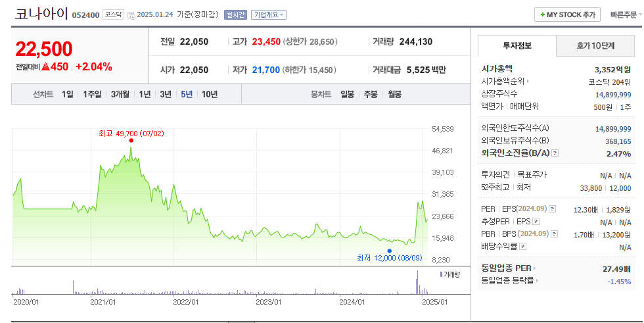The image size is (644, 323).
Task: Open help icon beside 추정PER EPS
Action: 536,222
